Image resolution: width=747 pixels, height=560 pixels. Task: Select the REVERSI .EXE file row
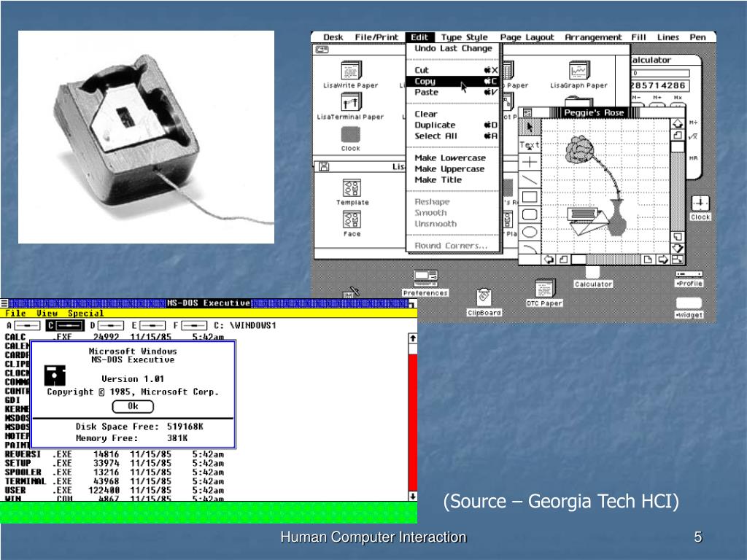pyautogui.click(x=115, y=454)
